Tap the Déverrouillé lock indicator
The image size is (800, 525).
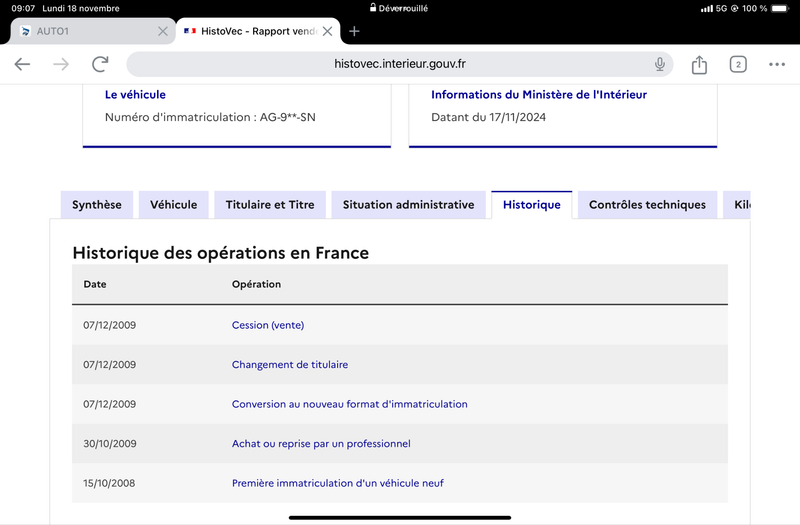[x=399, y=8]
